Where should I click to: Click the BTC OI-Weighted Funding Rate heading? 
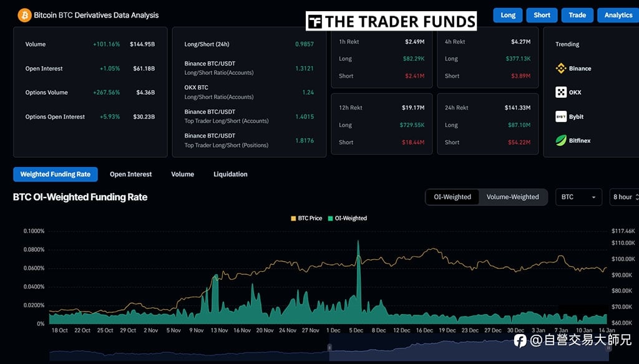click(80, 197)
